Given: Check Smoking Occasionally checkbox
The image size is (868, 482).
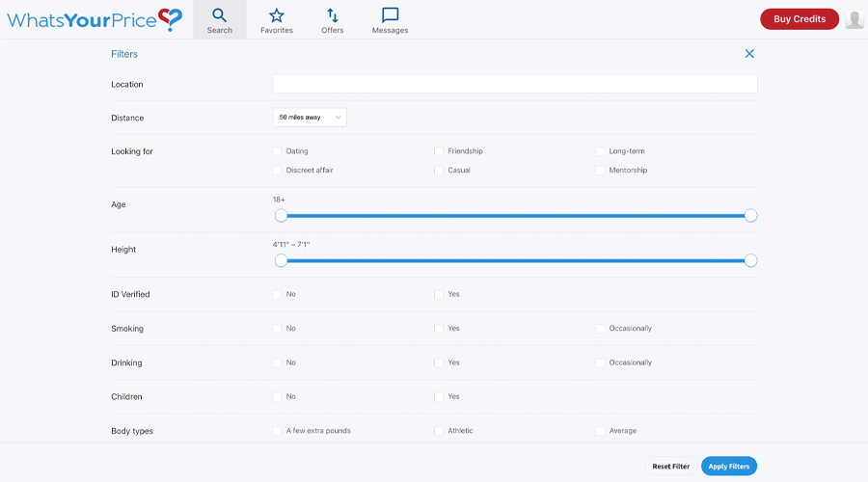Looking at the screenshot, I should coord(600,329).
